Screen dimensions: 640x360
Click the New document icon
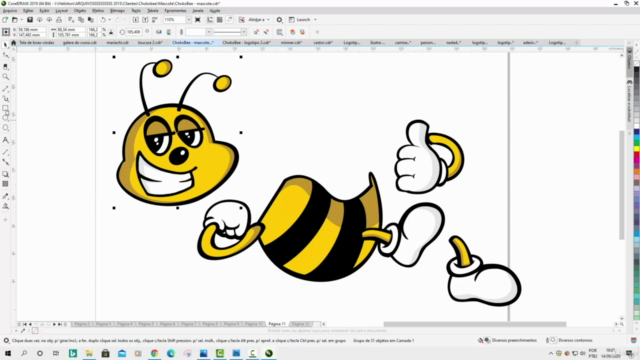coord(5,20)
